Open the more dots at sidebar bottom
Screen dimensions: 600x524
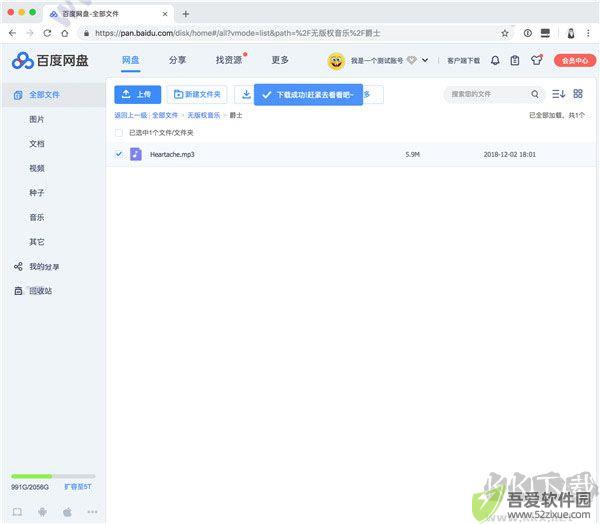(92, 512)
